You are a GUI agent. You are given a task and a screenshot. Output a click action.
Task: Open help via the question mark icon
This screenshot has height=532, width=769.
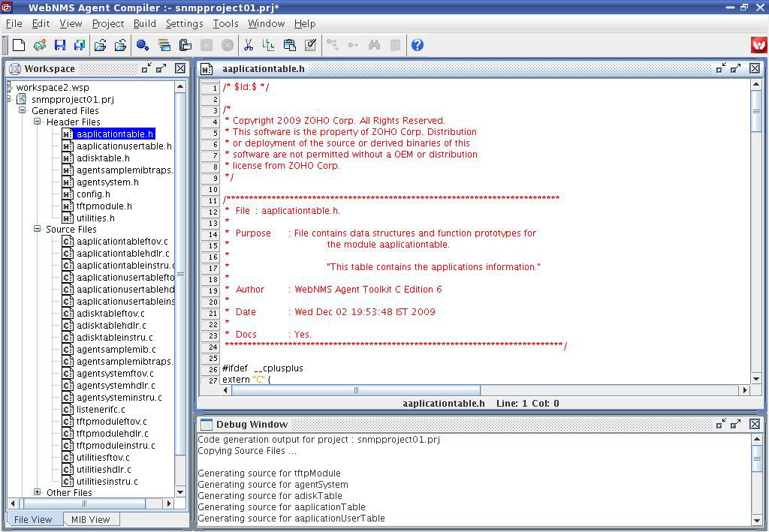(x=418, y=46)
